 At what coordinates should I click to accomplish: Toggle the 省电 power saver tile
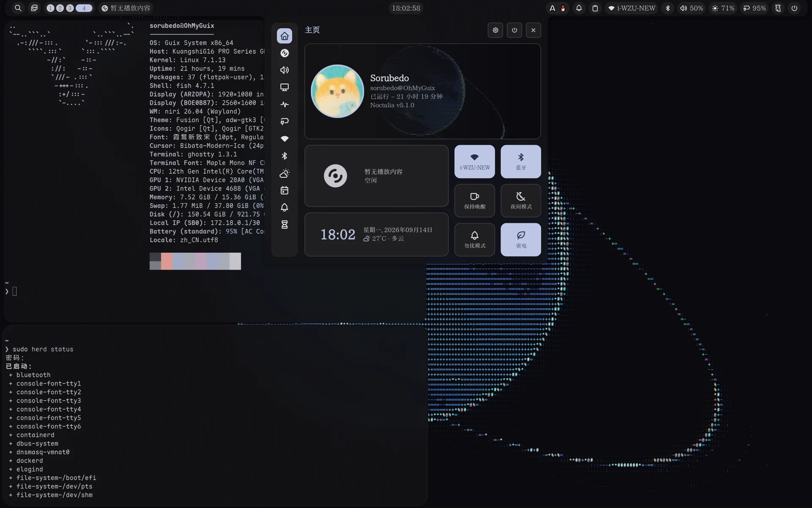521,239
